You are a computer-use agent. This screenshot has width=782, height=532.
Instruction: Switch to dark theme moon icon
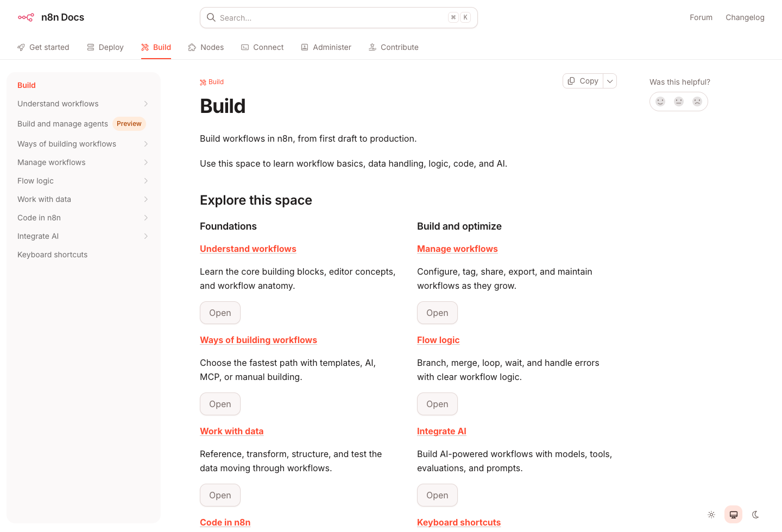click(755, 515)
